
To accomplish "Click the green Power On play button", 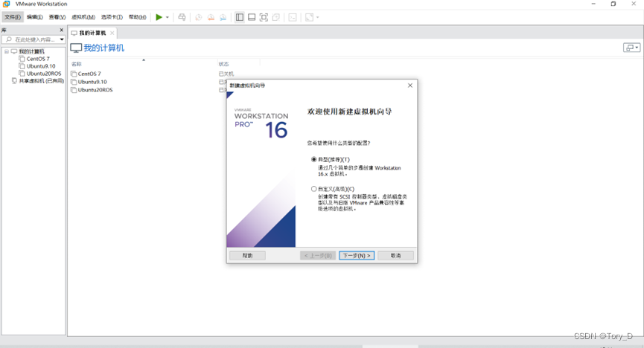I will pyautogui.click(x=159, y=17).
